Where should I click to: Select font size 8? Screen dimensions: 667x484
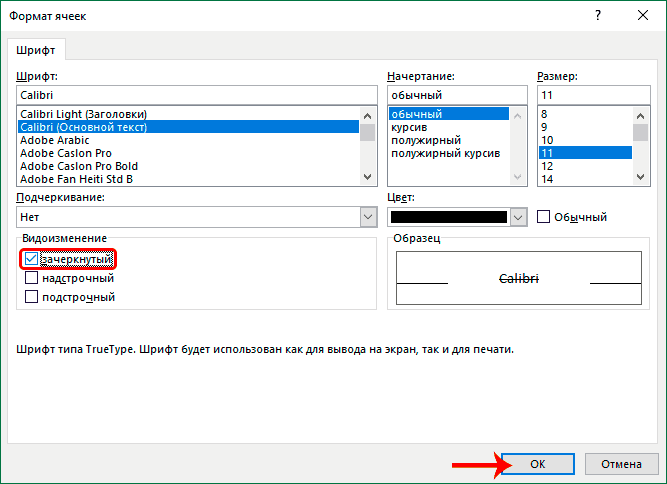point(585,114)
